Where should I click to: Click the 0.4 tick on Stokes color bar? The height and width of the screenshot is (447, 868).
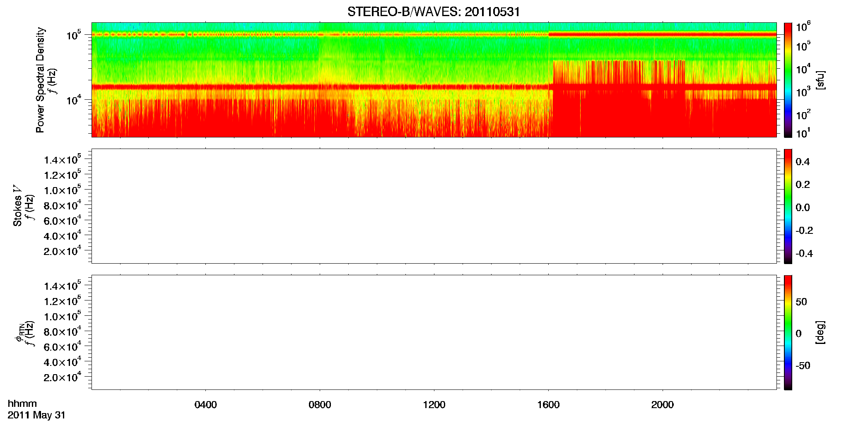pyautogui.click(x=803, y=162)
